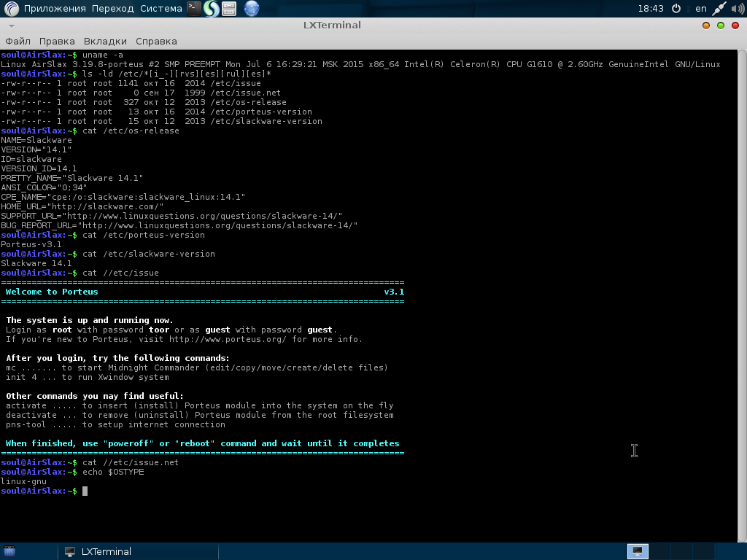
Task: Click "init 4" Xwindow hint line
Action: click(x=88, y=377)
